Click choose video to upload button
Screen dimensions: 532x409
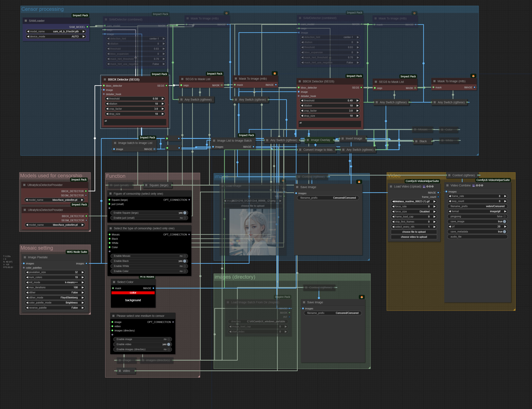tap(414, 237)
